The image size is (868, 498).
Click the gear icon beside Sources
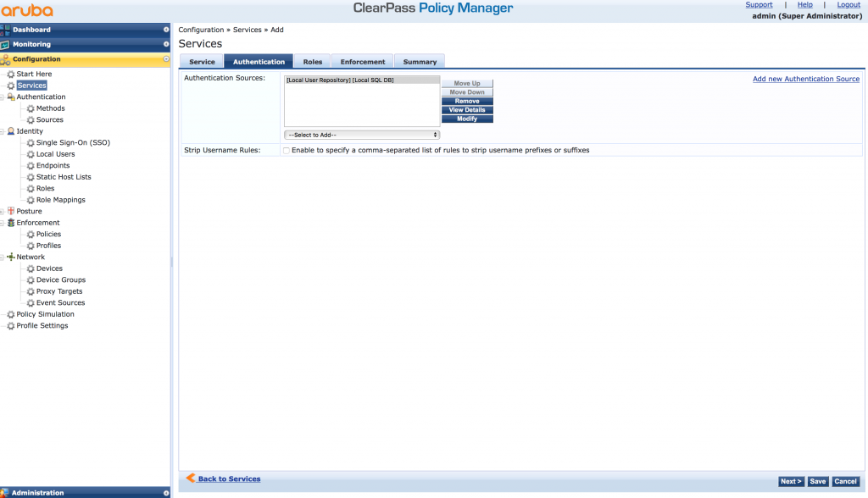tap(31, 120)
